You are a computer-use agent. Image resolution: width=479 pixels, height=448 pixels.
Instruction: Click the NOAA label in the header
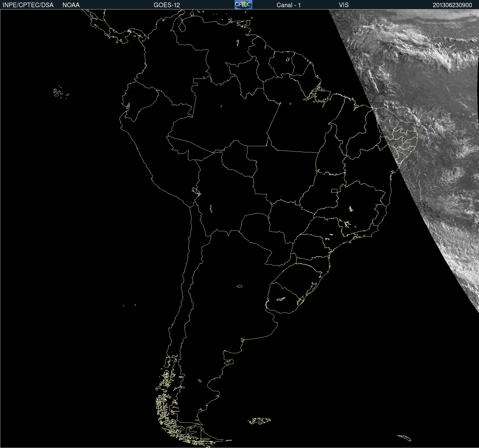[x=71, y=5]
